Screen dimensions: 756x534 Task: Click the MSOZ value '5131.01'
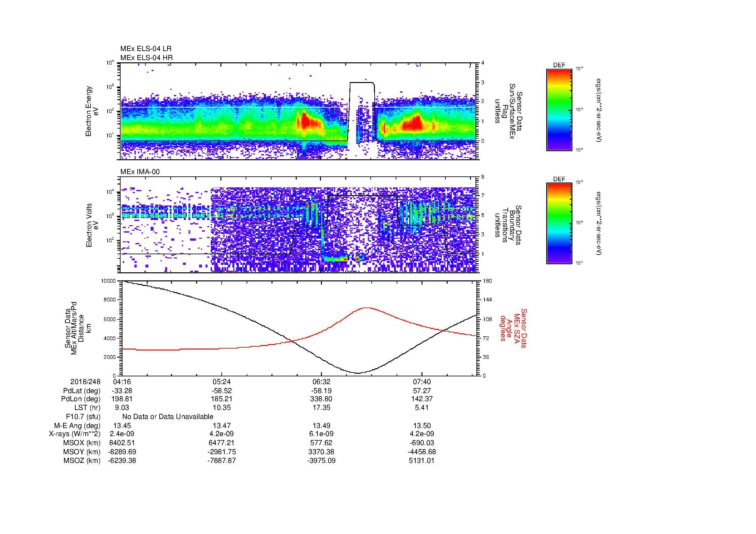422,461
